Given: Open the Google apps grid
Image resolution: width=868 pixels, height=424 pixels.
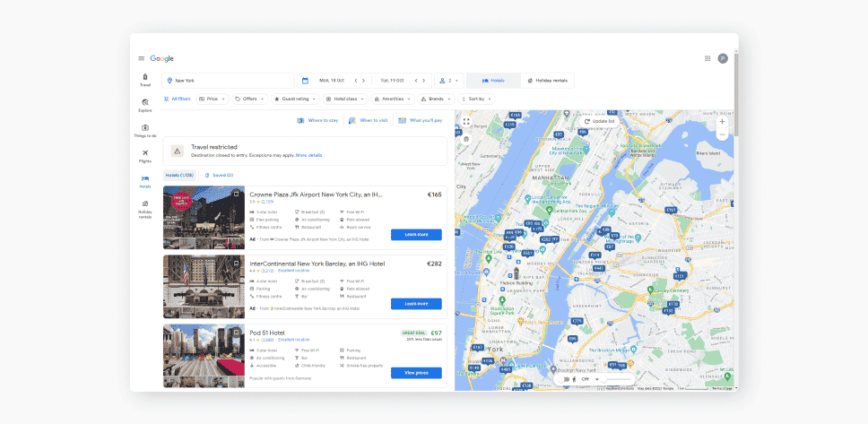Looking at the screenshot, I should point(707,58).
